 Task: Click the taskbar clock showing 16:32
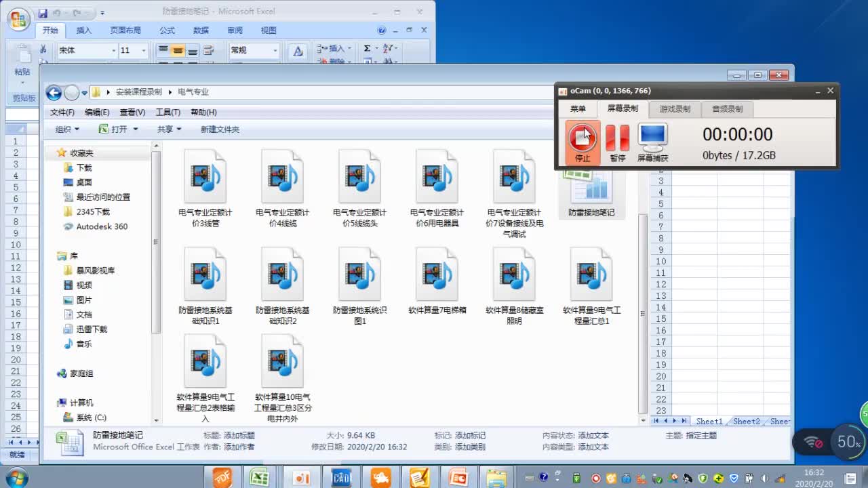(x=814, y=478)
